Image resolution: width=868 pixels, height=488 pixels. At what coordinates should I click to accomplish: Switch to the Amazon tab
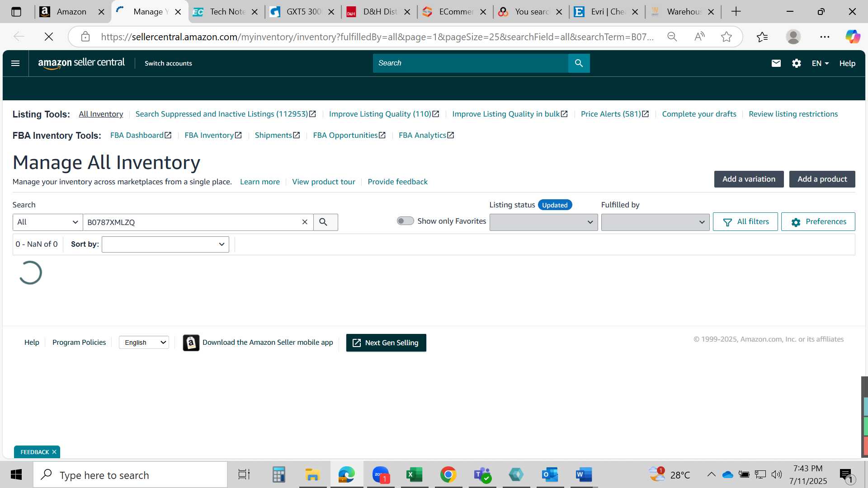coord(71,12)
